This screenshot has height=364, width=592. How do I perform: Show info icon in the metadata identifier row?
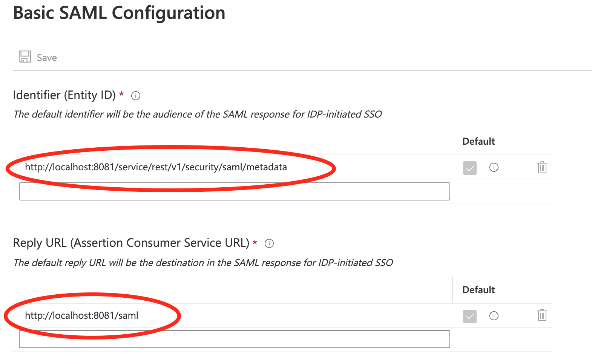(494, 167)
